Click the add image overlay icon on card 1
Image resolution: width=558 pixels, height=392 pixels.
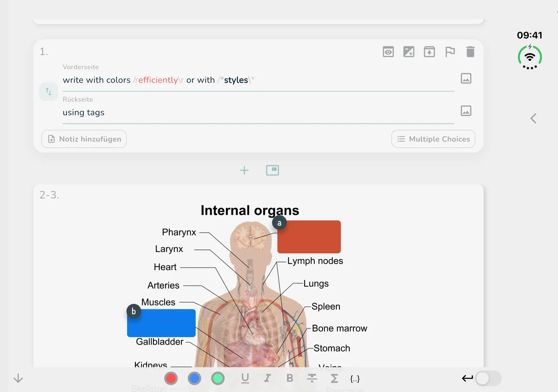coord(409,52)
